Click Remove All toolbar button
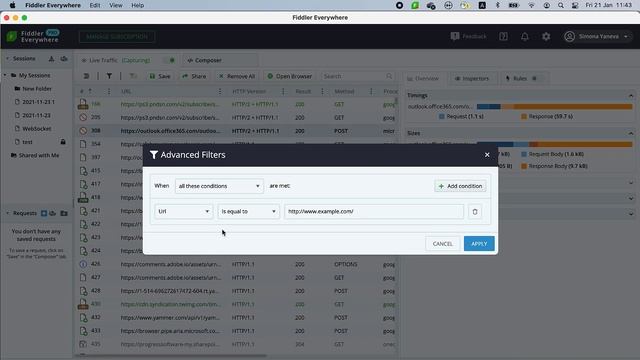Image resolution: width=640 pixels, height=360 pixels. coord(237,76)
